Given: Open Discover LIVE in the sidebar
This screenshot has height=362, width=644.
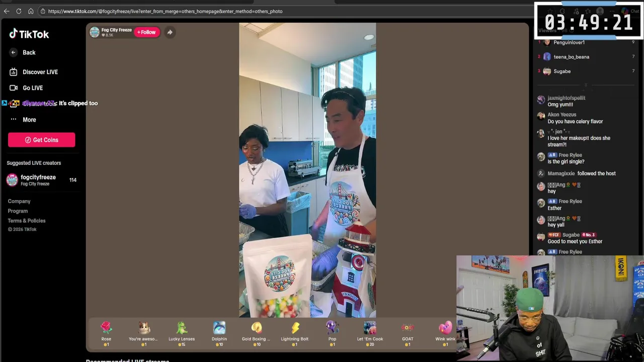Looking at the screenshot, I should pyautogui.click(x=34, y=72).
